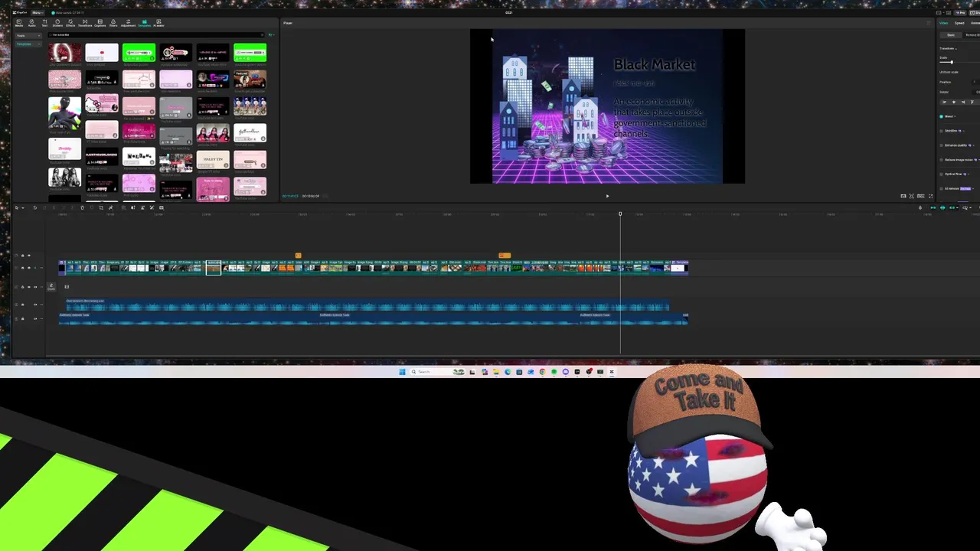The image size is (980, 551).
Task: Expand the Optical flow options chevron
Action: [969, 174]
